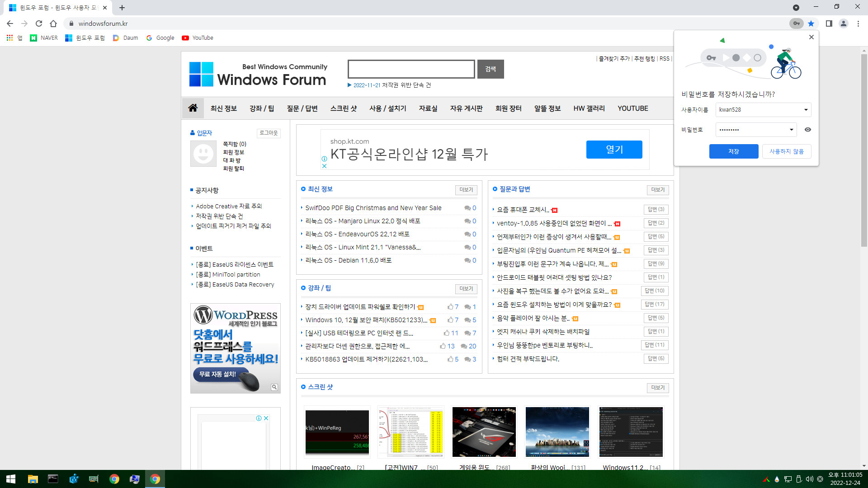Open the ImageCreato screenshot thumbnail
Image resolution: width=868 pixels, height=488 pixels.
click(337, 432)
